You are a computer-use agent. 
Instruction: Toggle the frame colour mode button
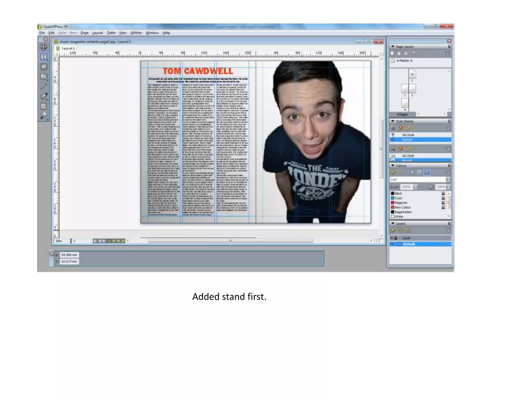(412, 172)
